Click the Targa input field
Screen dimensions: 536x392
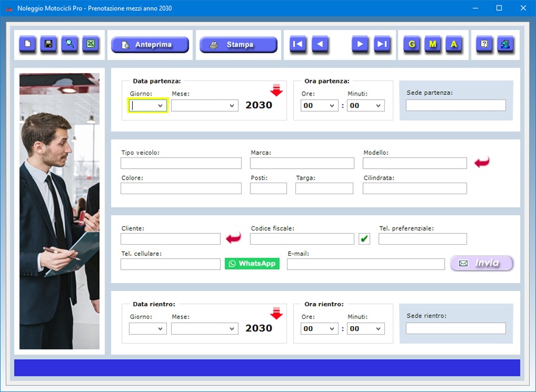point(324,188)
